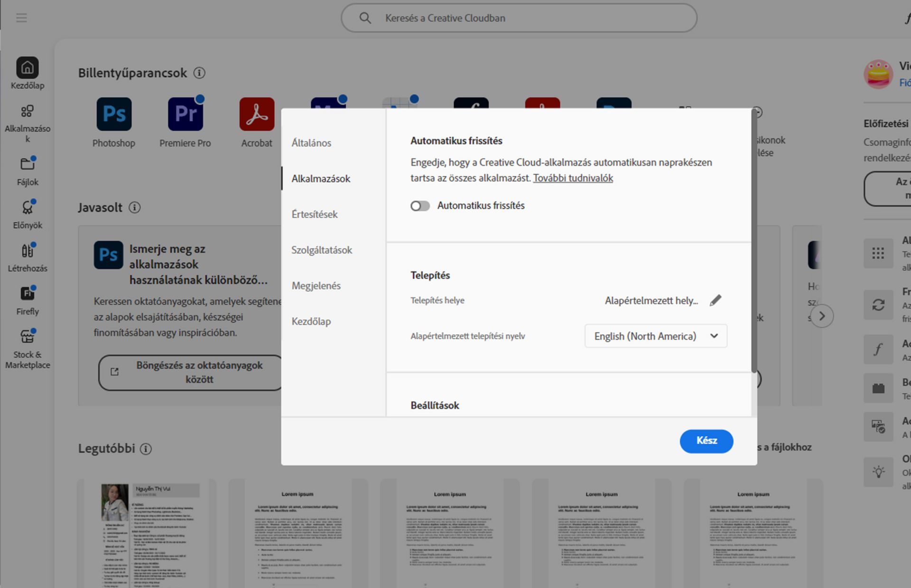This screenshot has height=588, width=911.
Task: Click the pencil icon next to Telepítés helye
Action: pyautogui.click(x=716, y=301)
